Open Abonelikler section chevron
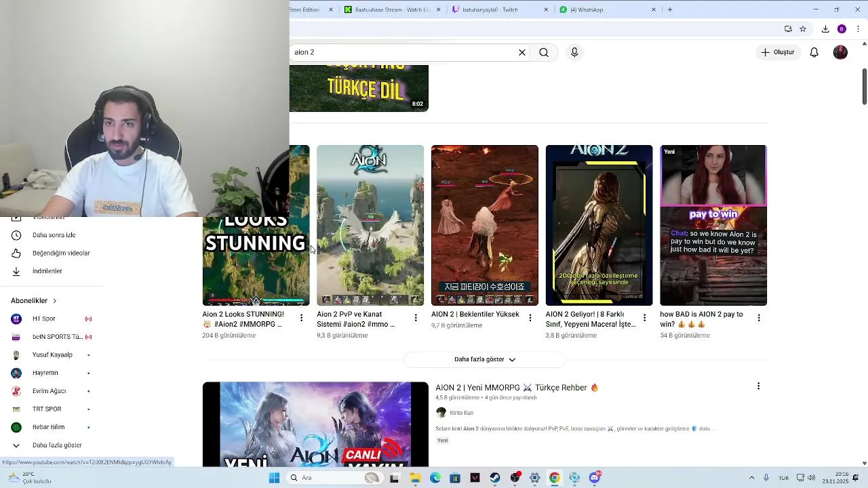This screenshot has width=868, height=488. coord(54,300)
